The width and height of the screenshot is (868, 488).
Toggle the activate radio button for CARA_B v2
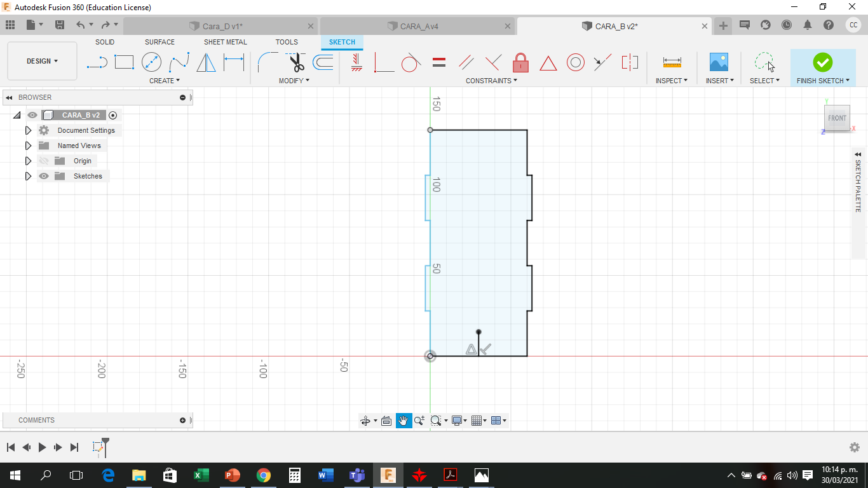113,115
